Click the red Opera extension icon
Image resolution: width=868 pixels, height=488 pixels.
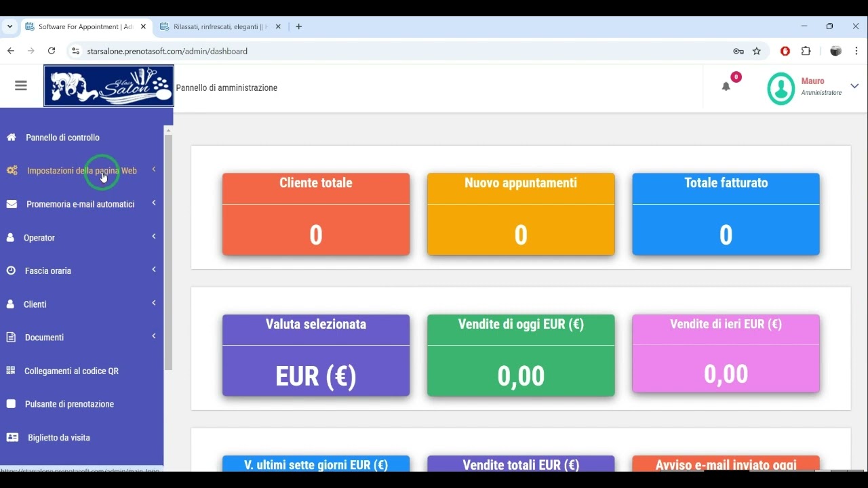click(x=785, y=51)
